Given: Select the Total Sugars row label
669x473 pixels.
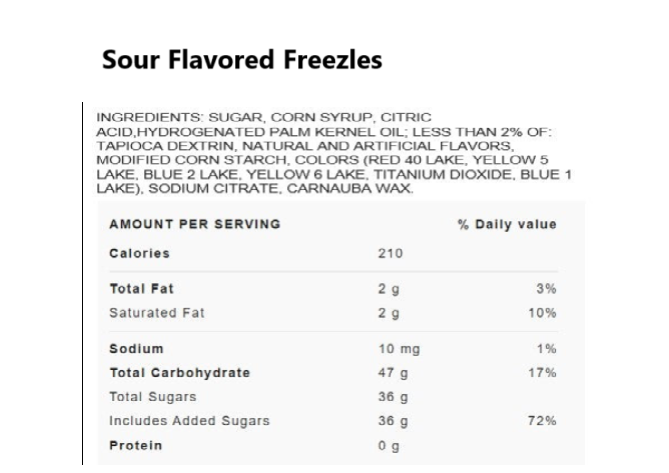Looking at the screenshot, I should coord(153,397).
